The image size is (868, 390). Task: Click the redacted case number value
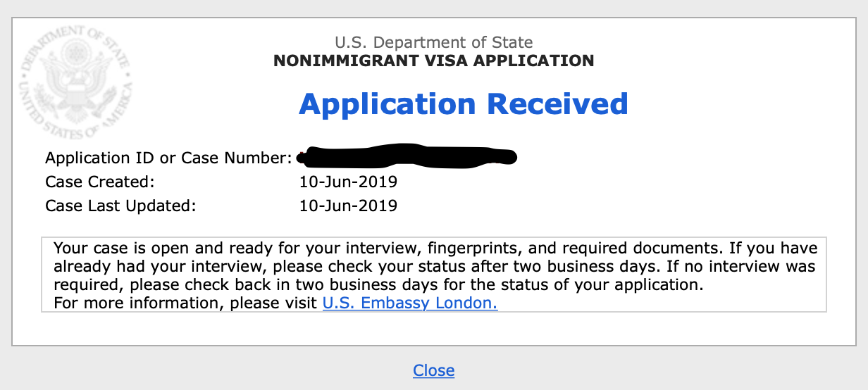(407, 156)
